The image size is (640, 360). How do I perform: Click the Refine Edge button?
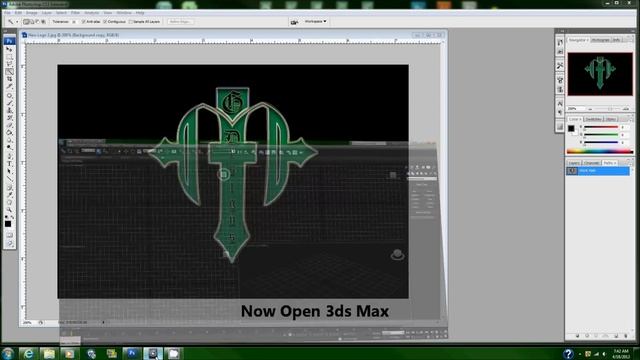[x=180, y=22]
